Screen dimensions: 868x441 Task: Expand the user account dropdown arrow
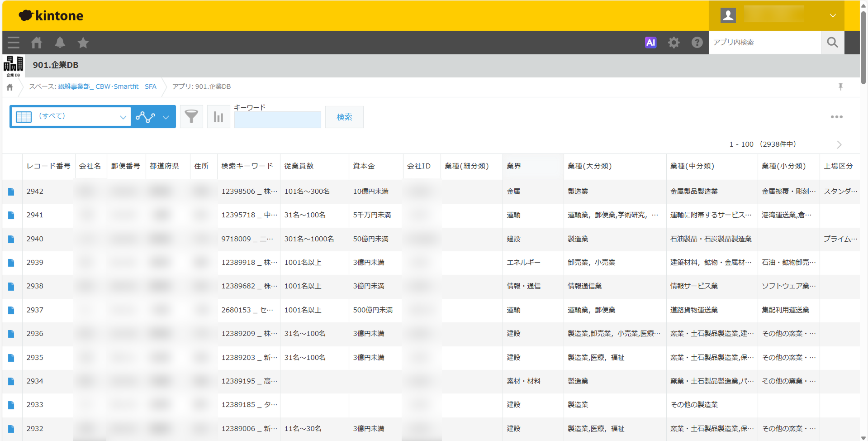coord(833,15)
